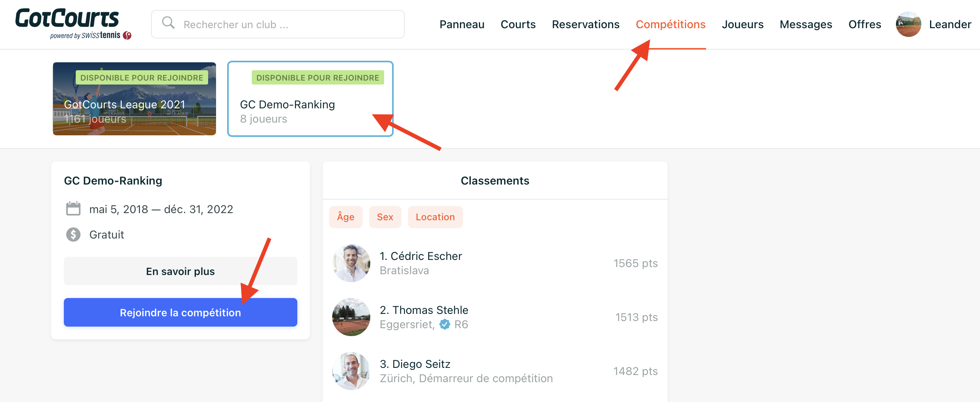Toggle the Location ranking filter

(x=435, y=217)
